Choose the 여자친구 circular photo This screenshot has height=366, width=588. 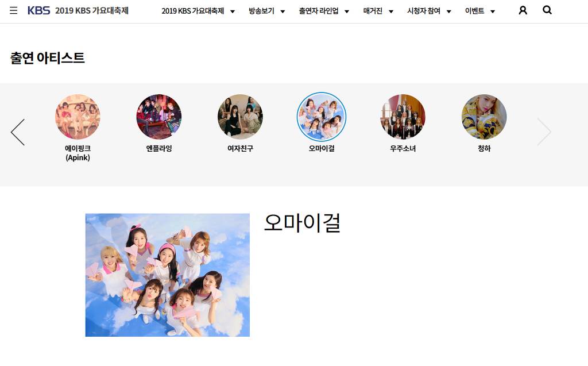point(241,117)
